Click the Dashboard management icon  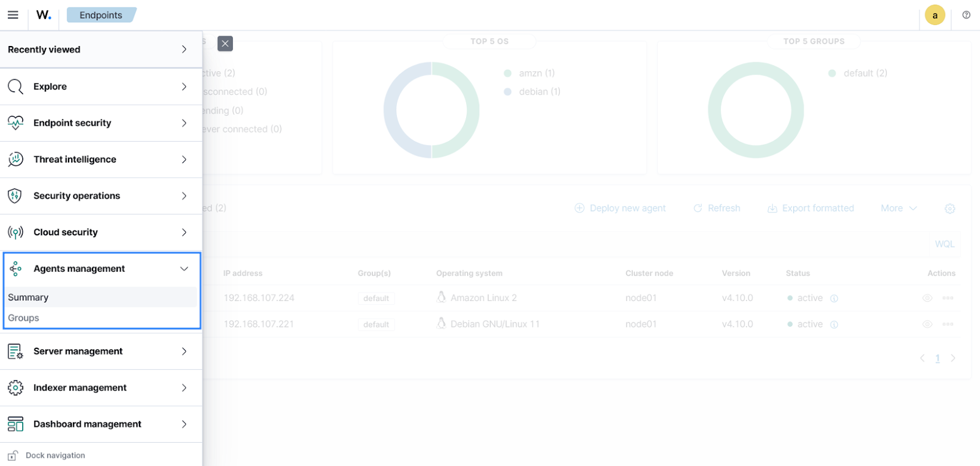15,424
